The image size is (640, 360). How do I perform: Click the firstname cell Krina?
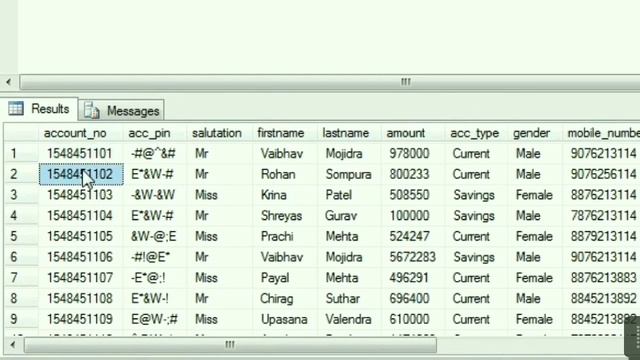click(x=285, y=195)
